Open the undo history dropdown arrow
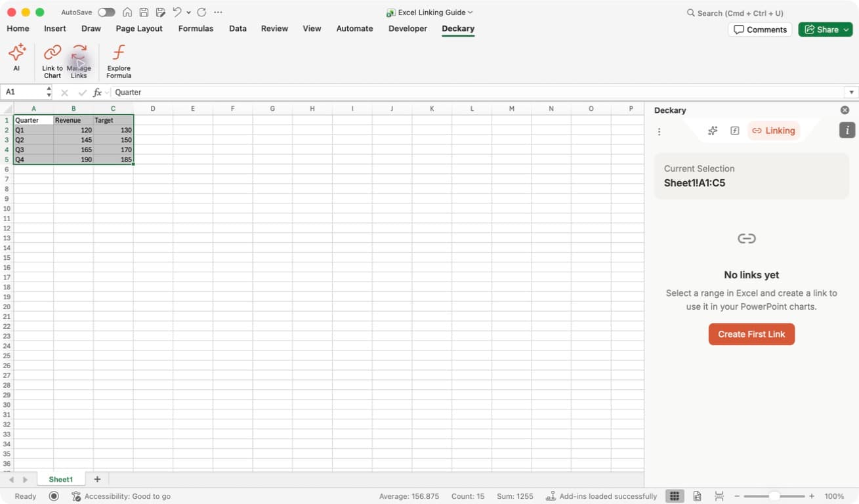Screen dimensions: 859x504 tap(188, 12)
